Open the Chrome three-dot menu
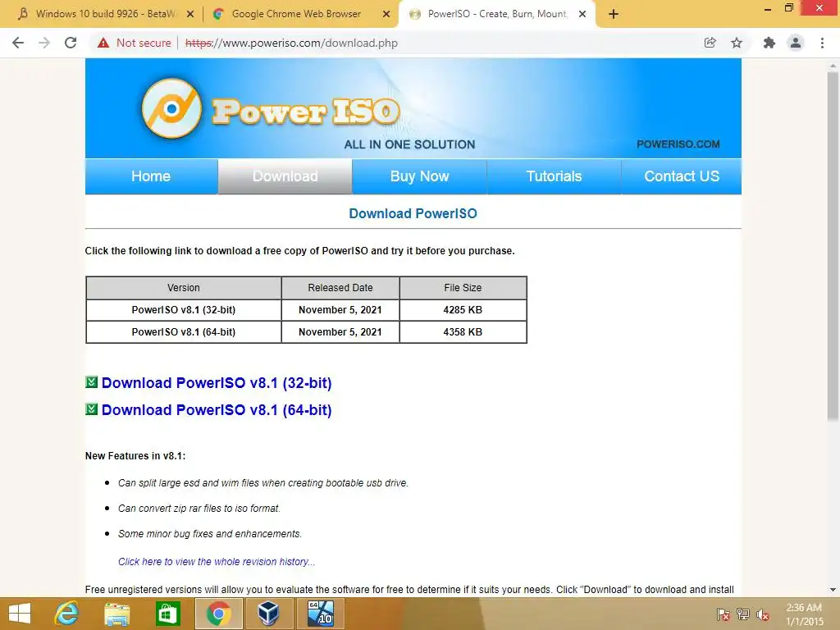The image size is (840, 630). coord(822,43)
